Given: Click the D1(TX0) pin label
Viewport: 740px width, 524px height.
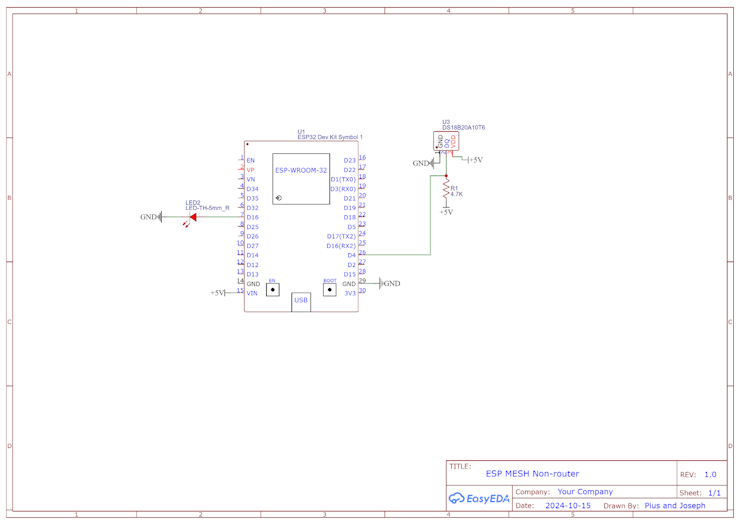Looking at the screenshot, I should (343, 179).
